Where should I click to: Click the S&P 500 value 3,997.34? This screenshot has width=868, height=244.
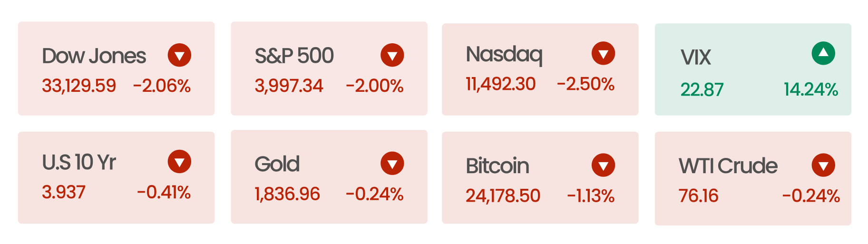[x=289, y=86]
